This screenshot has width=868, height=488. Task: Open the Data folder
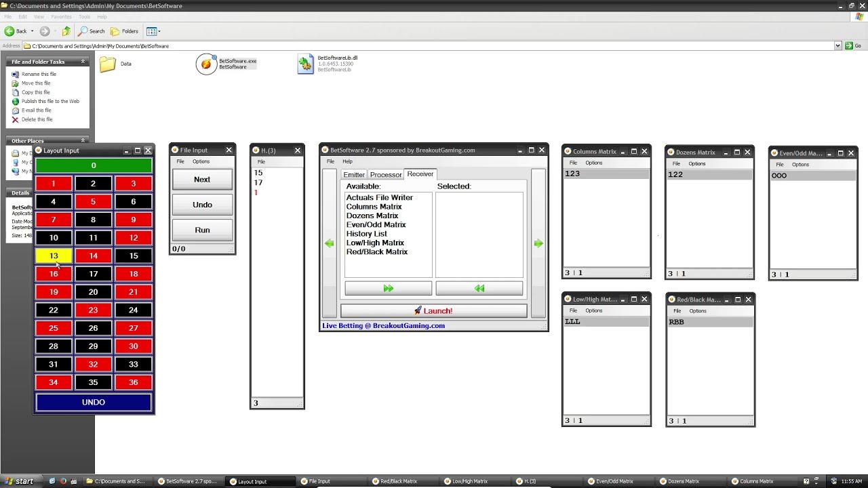(108, 64)
